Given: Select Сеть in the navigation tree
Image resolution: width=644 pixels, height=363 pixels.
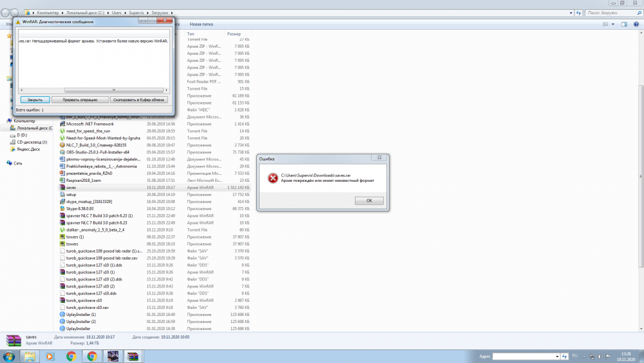Looking at the screenshot, I should 17,163.
